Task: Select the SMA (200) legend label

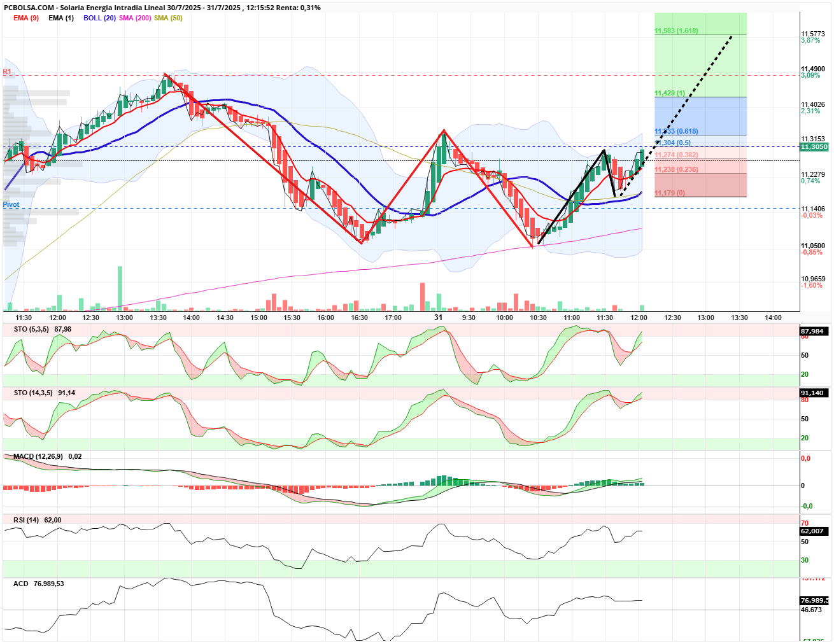Action: 135,18
